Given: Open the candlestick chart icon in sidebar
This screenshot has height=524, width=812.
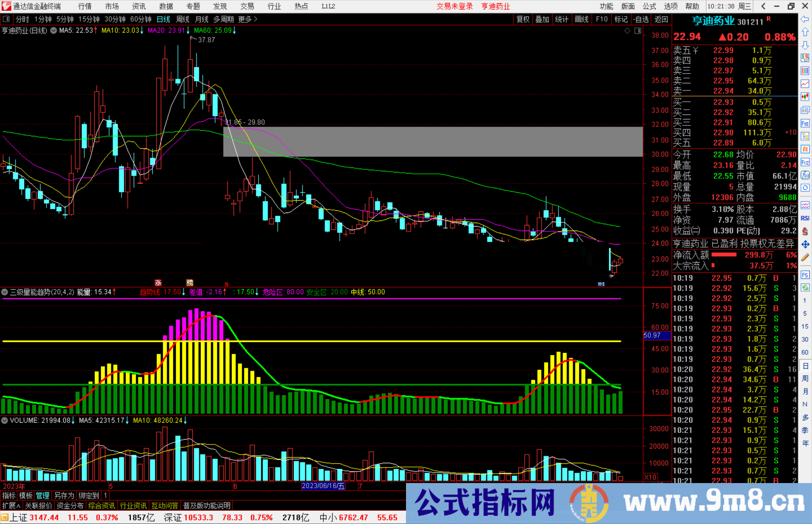Looking at the screenshot, I should (x=805, y=97).
